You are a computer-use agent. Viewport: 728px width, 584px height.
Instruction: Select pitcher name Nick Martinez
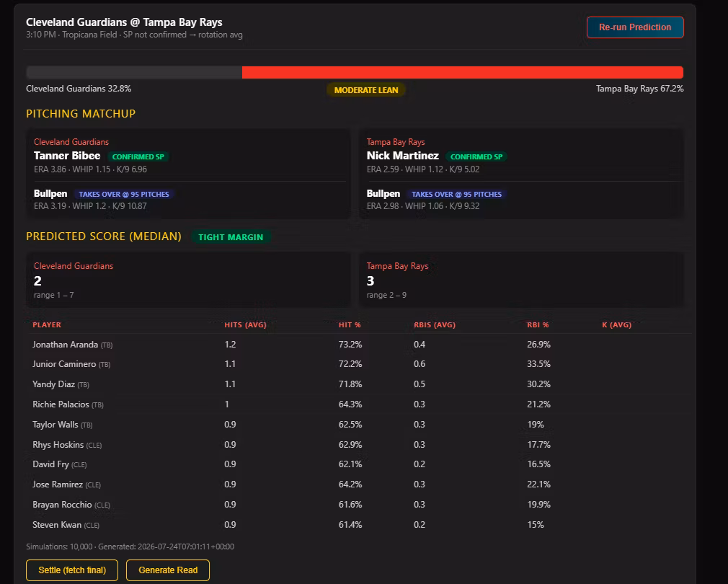(x=402, y=156)
